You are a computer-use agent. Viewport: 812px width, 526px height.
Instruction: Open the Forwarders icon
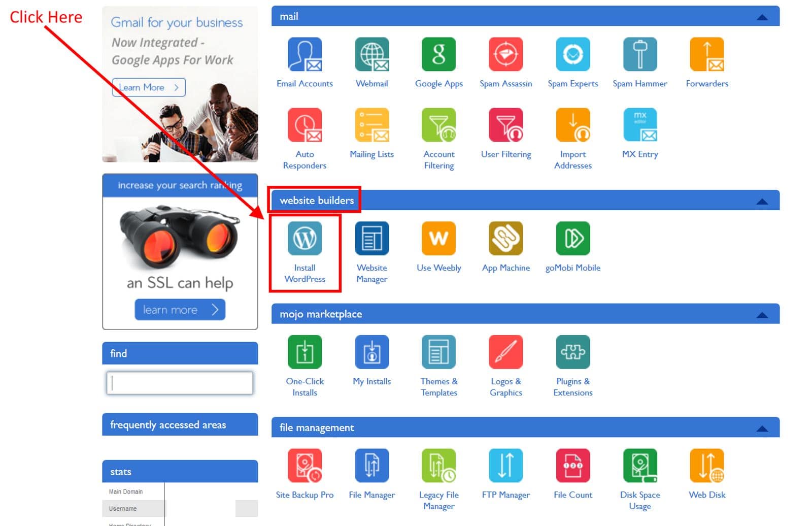click(x=706, y=55)
